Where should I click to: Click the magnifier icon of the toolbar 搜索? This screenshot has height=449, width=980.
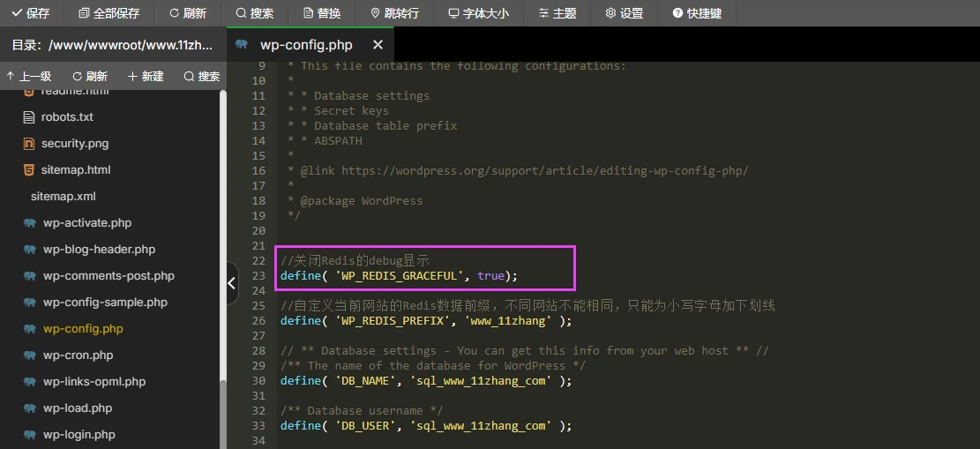[x=241, y=13]
